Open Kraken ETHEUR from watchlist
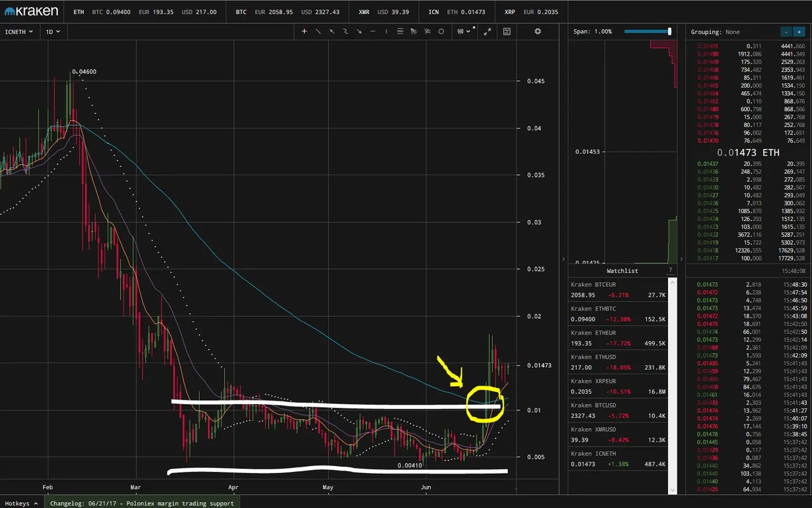 click(x=619, y=337)
